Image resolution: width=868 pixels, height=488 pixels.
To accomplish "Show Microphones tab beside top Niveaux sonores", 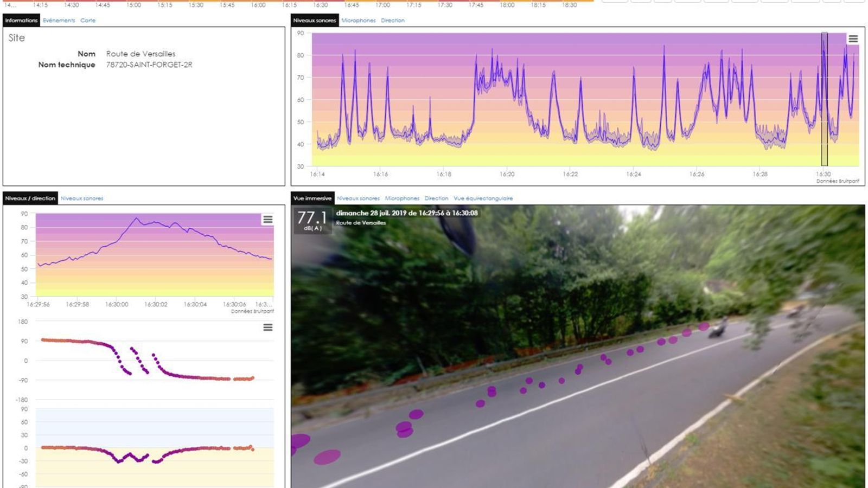I will [x=358, y=21].
